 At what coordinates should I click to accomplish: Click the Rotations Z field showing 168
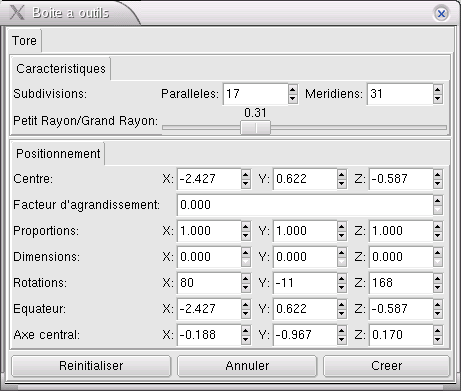tap(401, 283)
